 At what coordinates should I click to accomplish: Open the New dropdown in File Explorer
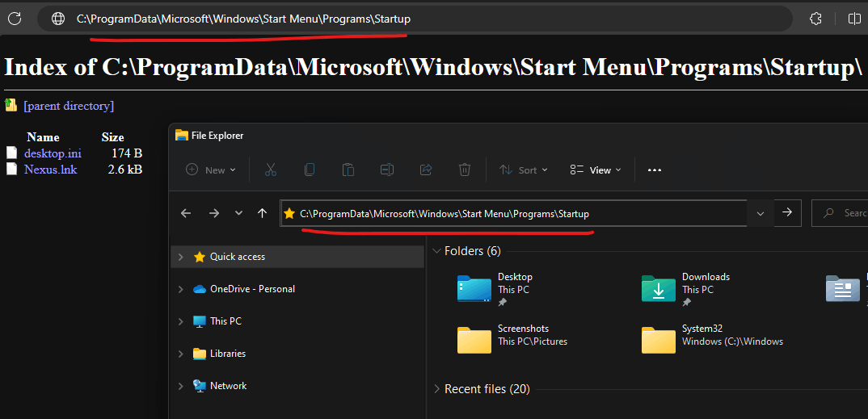coord(211,170)
